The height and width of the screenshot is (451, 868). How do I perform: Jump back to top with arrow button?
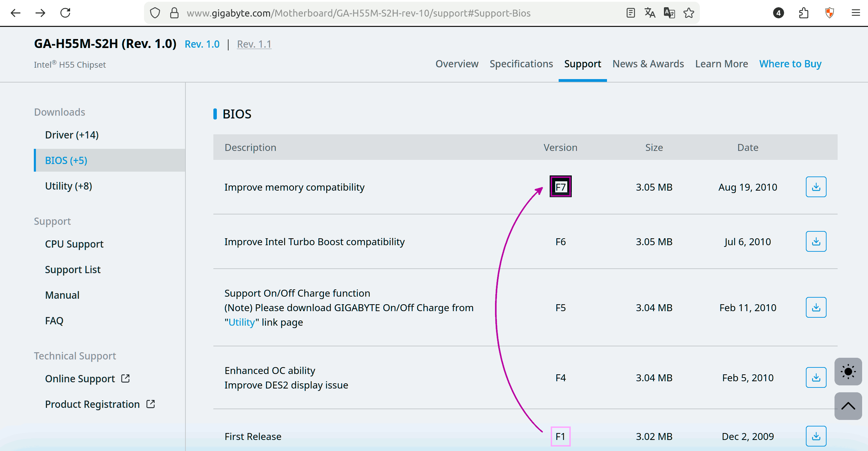pos(848,406)
